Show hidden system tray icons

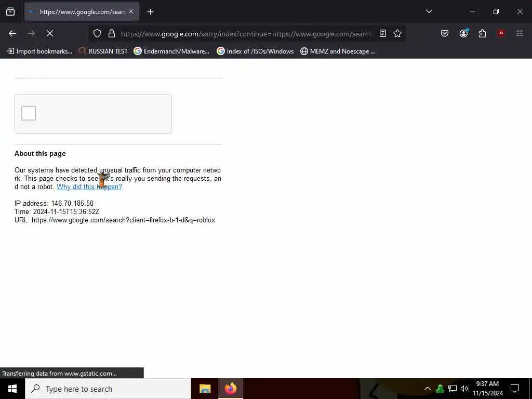pyautogui.click(x=428, y=389)
